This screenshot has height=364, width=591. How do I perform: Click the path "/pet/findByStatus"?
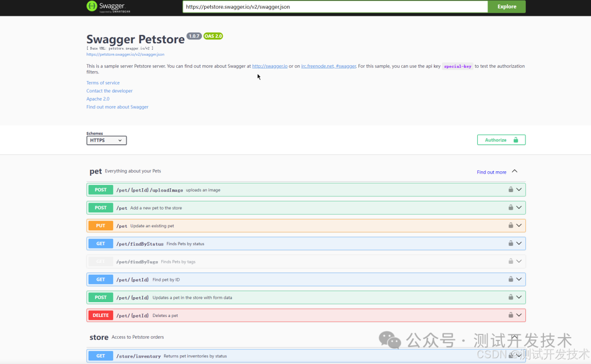(x=140, y=244)
